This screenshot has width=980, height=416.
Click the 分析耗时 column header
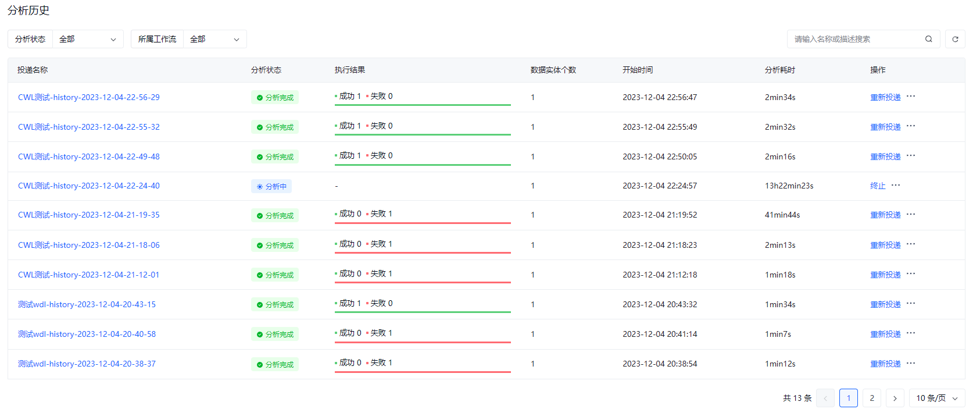click(780, 70)
